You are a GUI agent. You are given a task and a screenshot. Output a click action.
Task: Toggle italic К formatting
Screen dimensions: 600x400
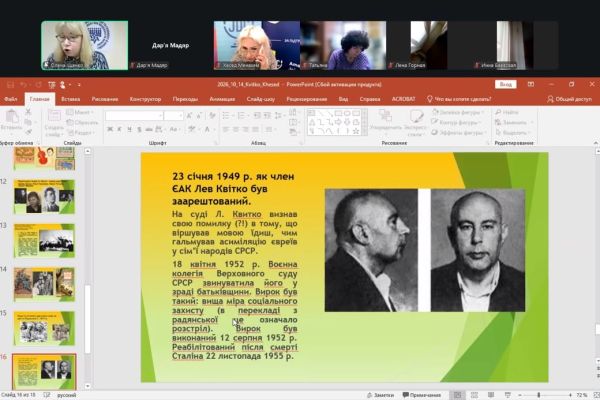[x=119, y=129]
